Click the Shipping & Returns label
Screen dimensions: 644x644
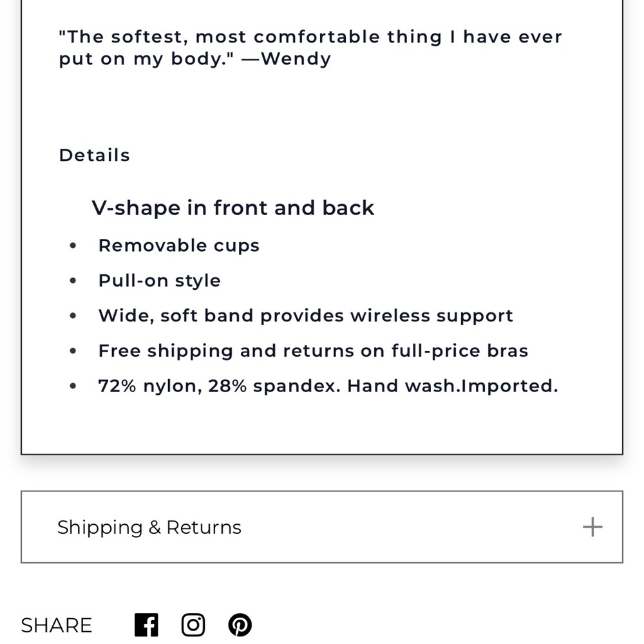click(x=149, y=527)
